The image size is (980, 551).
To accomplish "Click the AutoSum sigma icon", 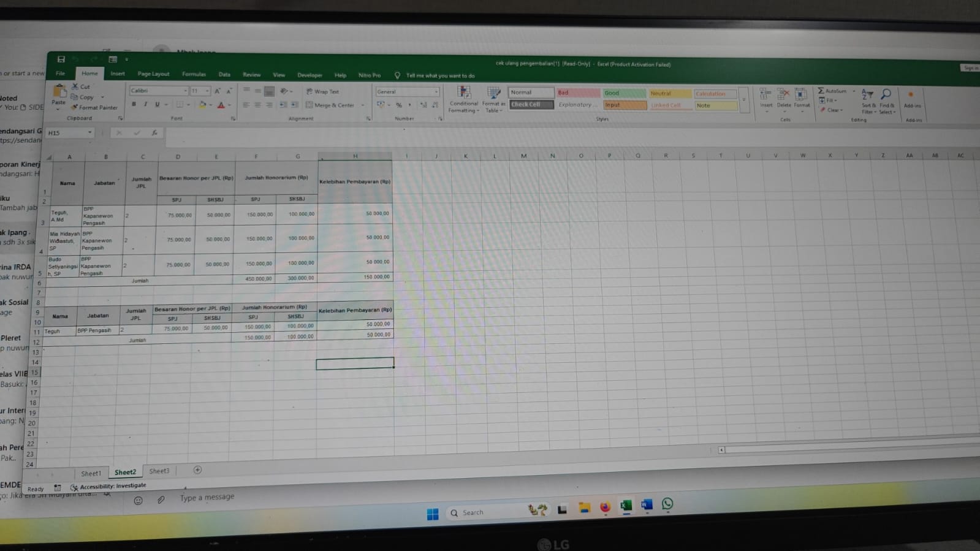I will 821,91.
